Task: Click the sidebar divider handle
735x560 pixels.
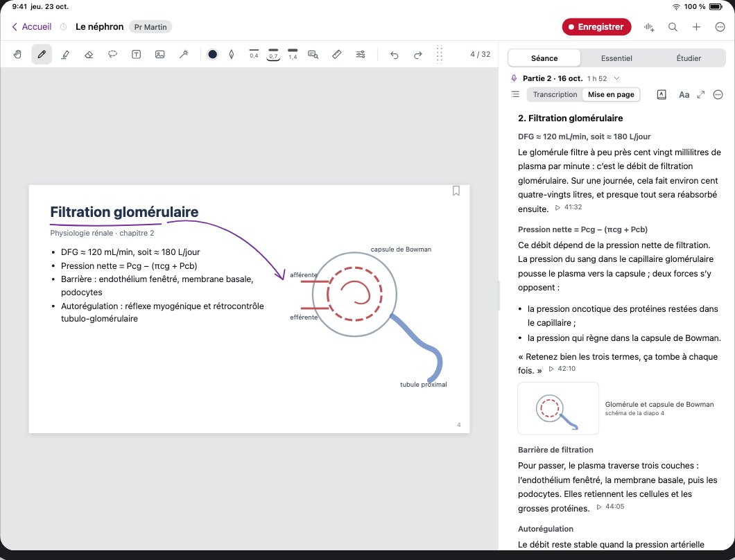Action: click(x=499, y=296)
